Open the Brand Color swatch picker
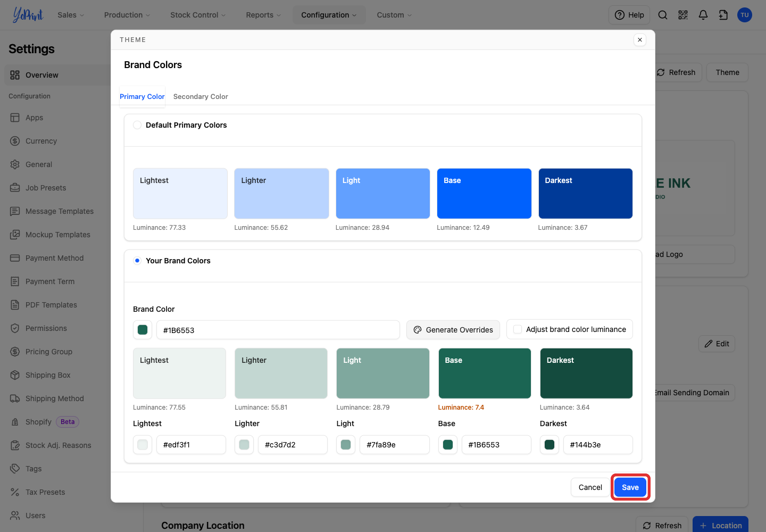 143,330
